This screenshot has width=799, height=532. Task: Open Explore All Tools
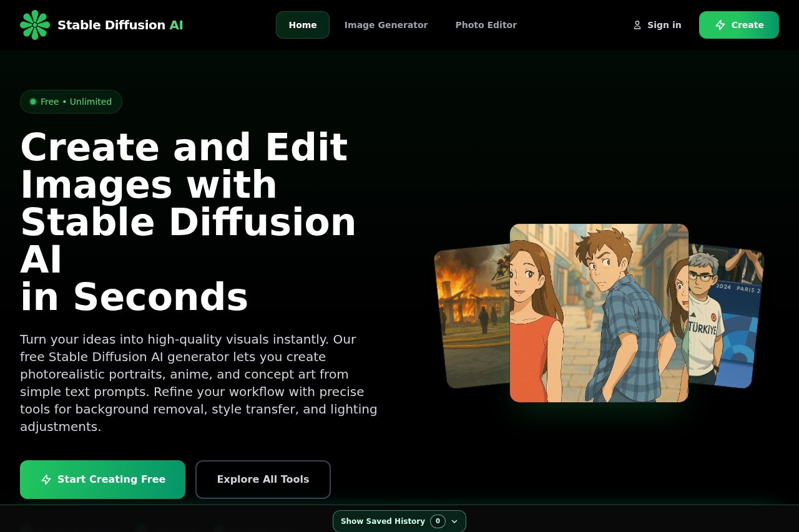[x=263, y=480]
